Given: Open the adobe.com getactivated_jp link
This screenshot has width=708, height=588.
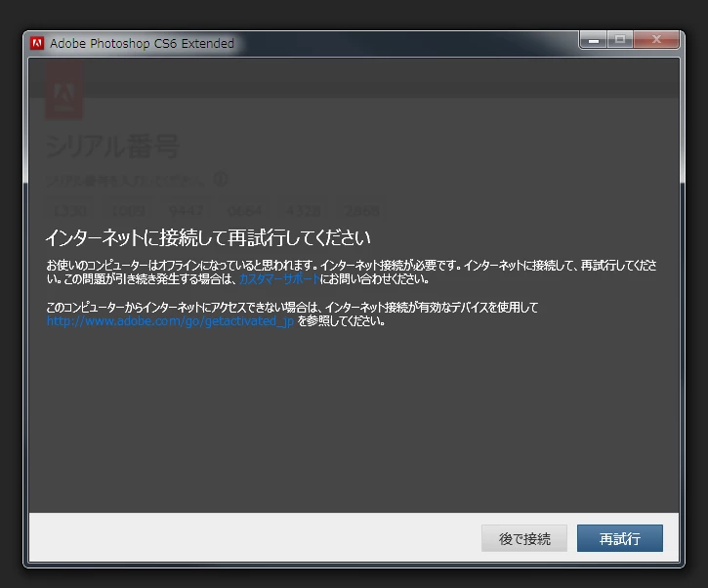Looking at the screenshot, I should 170,321.
